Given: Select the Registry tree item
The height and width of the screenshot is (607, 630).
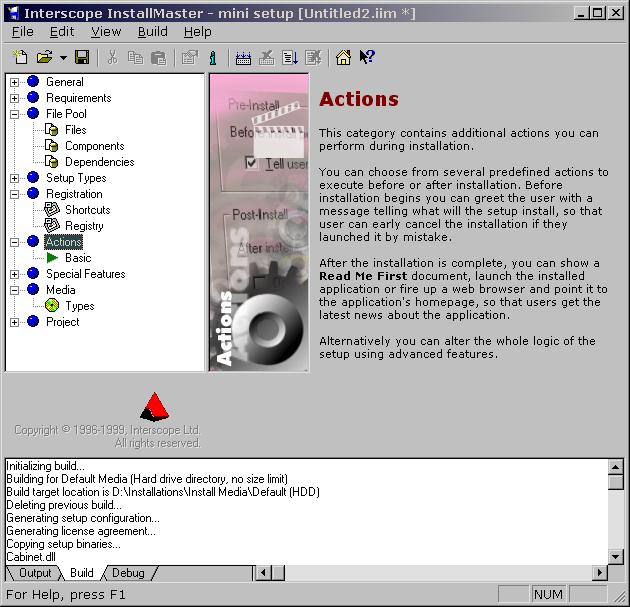Looking at the screenshot, I should 84,226.
